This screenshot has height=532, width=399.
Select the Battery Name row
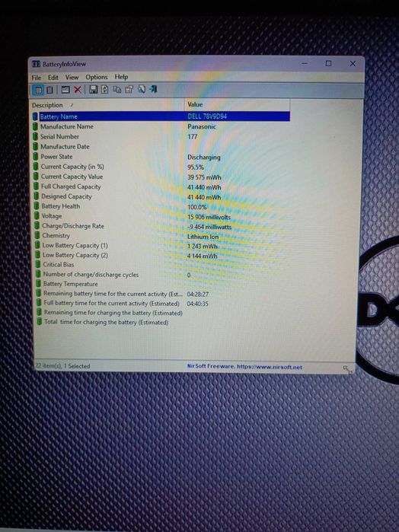[161, 116]
